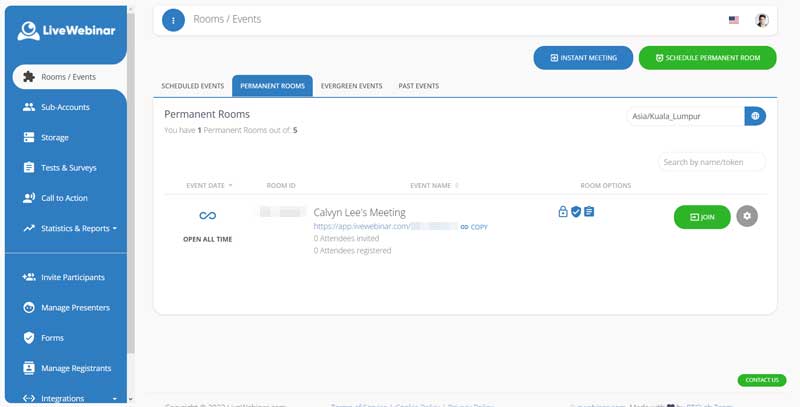Click the Asia/Kuala_Lumpur timezone field
Viewport: 800px width, 407px height.
click(685, 116)
